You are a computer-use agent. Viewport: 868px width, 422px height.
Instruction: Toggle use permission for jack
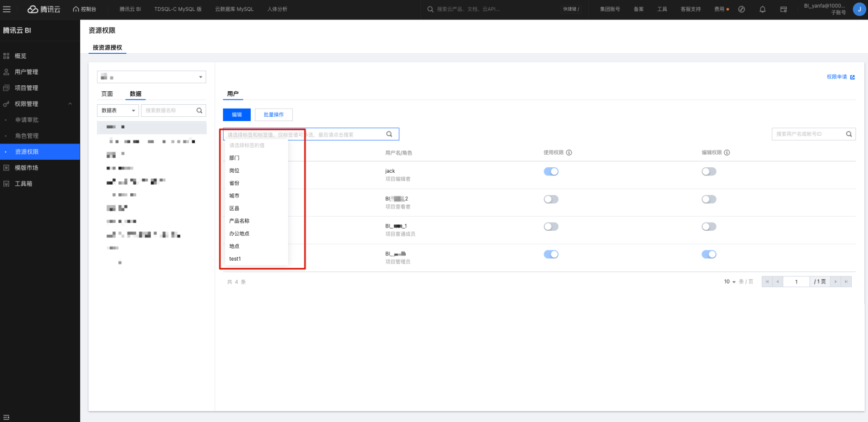click(x=551, y=172)
